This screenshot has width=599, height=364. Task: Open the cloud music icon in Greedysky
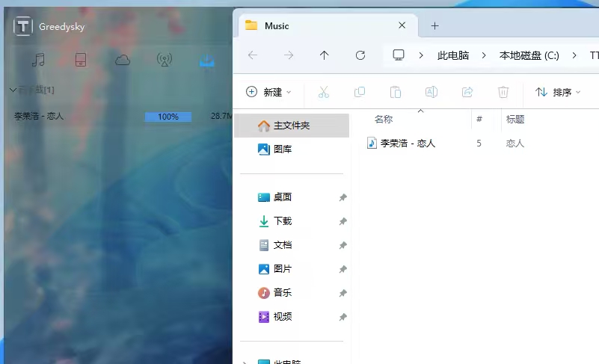[x=123, y=61]
